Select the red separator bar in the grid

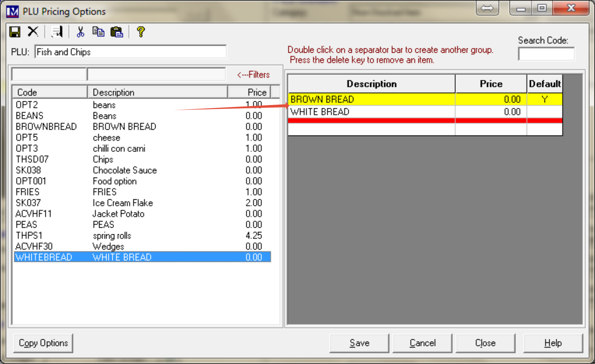[x=425, y=120]
